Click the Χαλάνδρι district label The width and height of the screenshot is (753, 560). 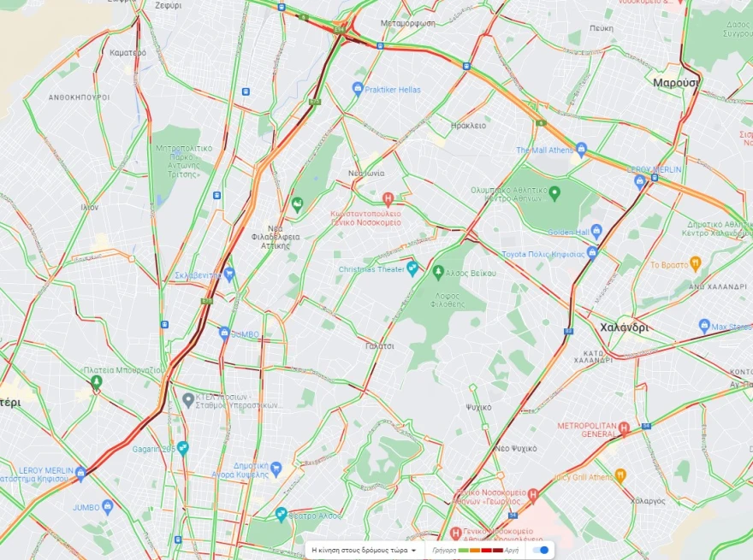(x=624, y=327)
